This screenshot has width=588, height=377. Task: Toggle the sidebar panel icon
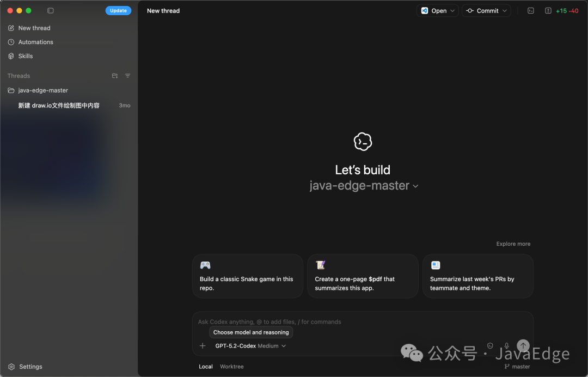50,10
